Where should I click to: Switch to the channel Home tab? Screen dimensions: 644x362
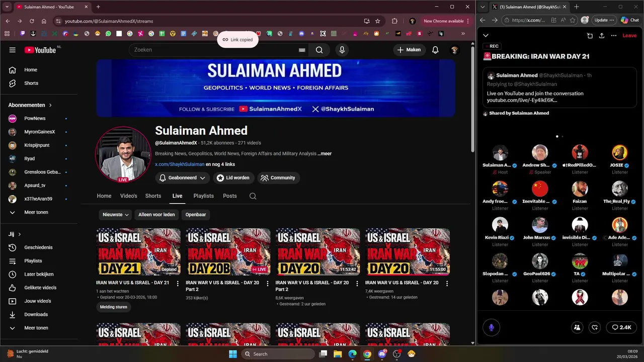[x=104, y=196]
